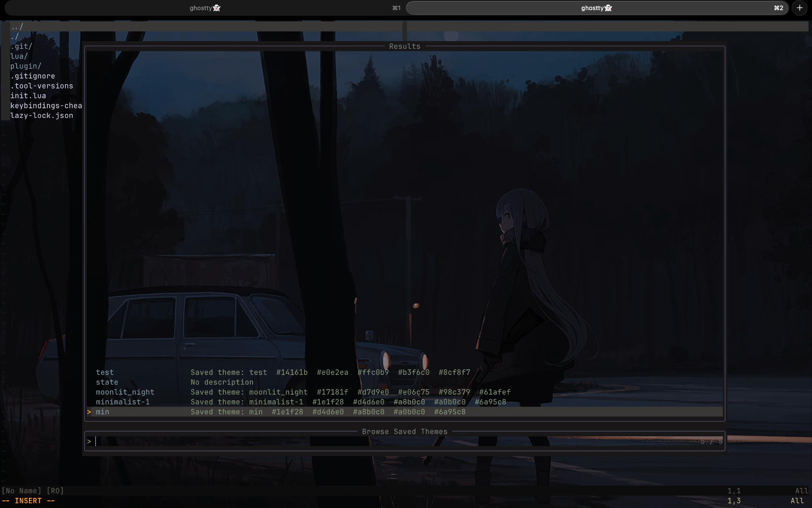
Task: Click the #61afef color code in moonlit_night row
Action: click(x=495, y=392)
